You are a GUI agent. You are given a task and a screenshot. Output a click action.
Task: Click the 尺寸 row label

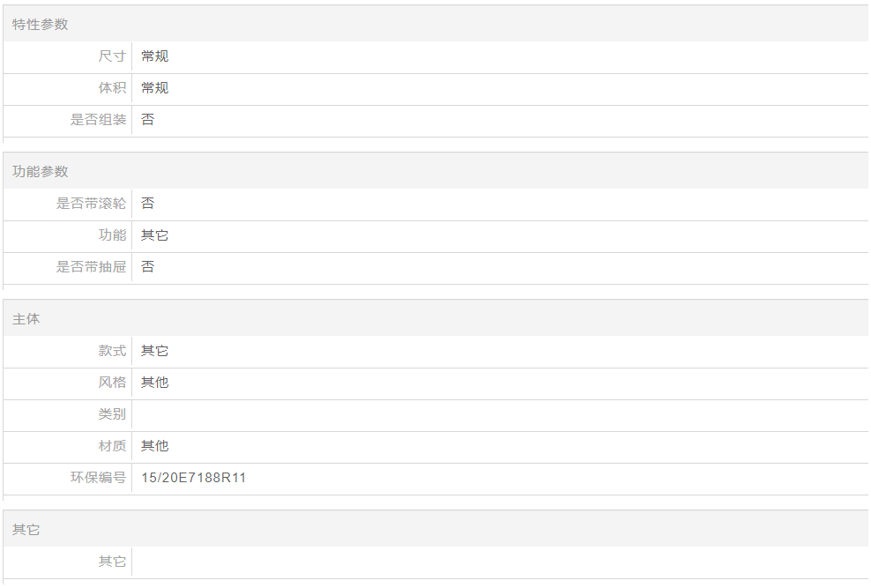click(112, 56)
